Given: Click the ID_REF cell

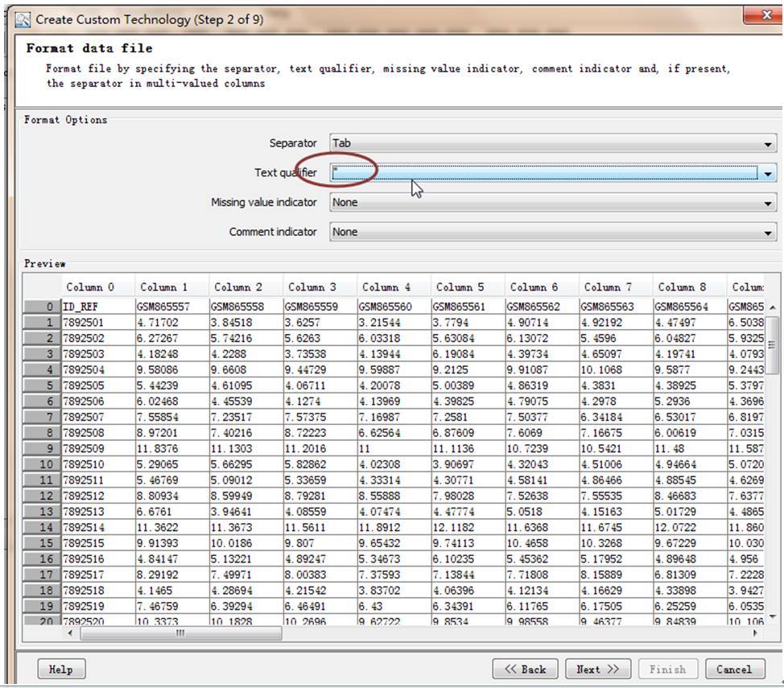Looking at the screenshot, I should point(97,307).
